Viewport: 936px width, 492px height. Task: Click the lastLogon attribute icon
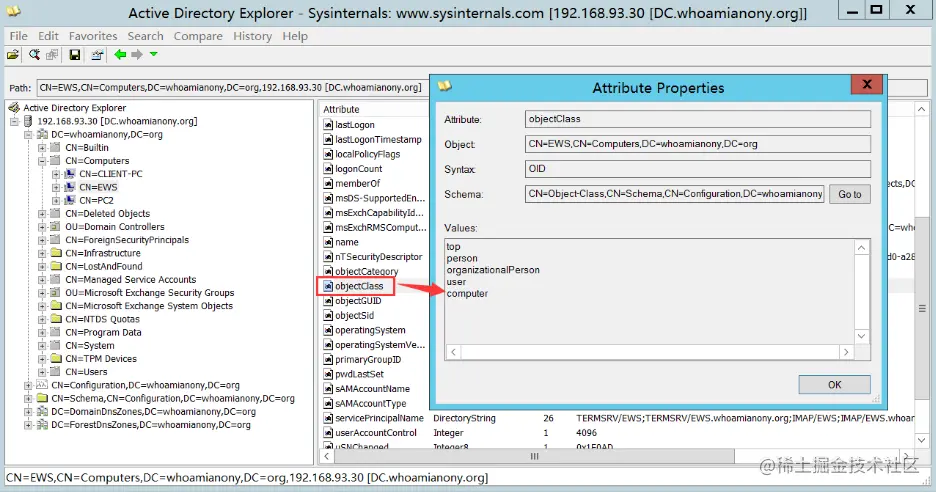(328, 125)
